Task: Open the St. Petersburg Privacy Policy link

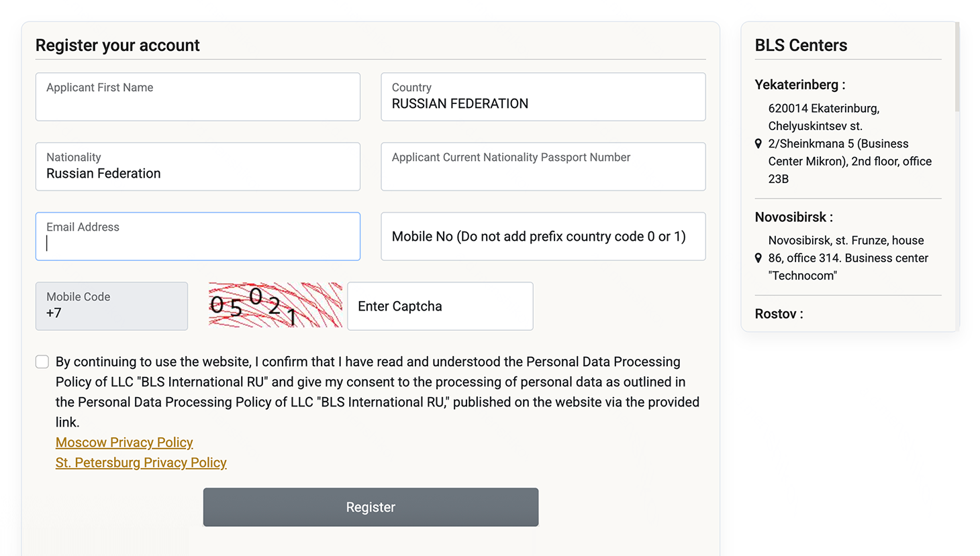Action: tap(141, 463)
